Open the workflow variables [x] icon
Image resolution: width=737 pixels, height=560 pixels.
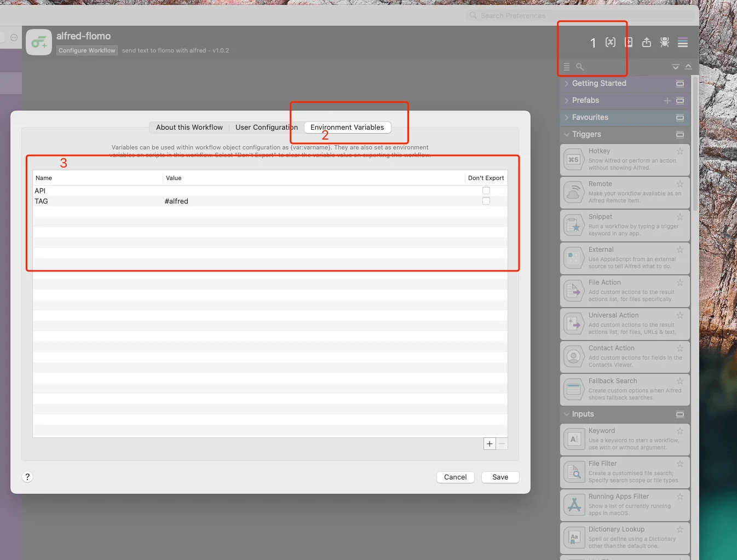point(611,42)
